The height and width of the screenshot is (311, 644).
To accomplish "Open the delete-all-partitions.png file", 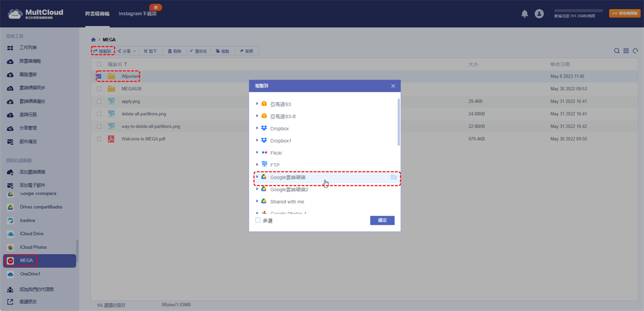I will [x=144, y=114].
